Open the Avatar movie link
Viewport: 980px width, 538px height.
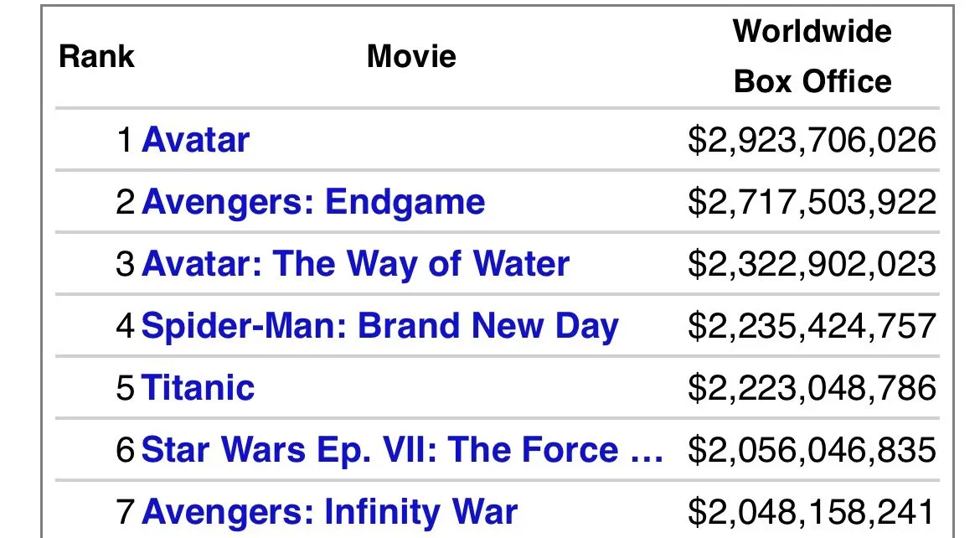click(x=196, y=139)
